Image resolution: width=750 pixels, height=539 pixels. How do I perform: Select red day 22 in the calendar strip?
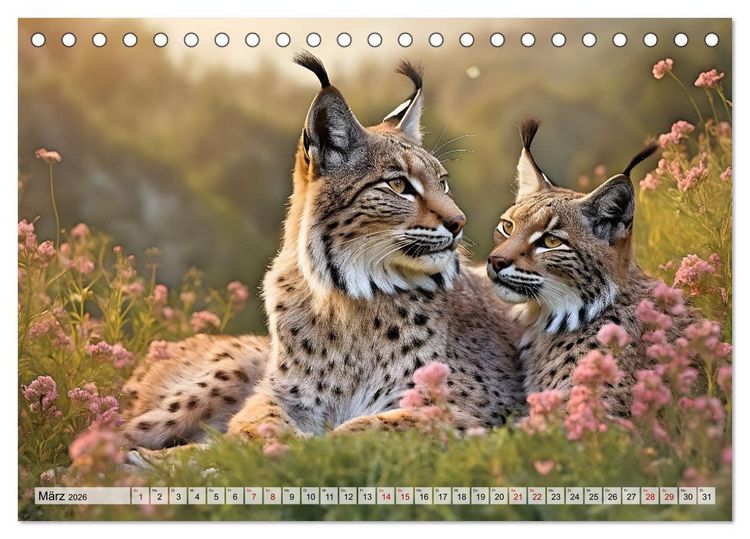537,496
